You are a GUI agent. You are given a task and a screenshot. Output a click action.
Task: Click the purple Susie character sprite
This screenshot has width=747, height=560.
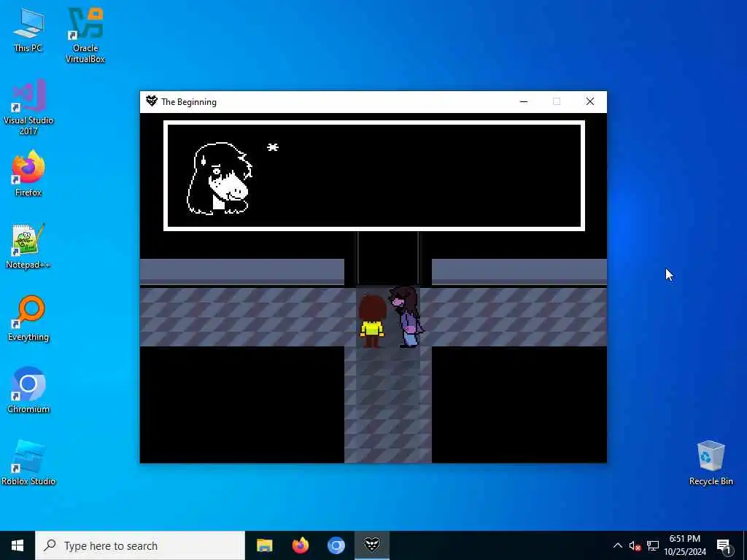pyautogui.click(x=406, y=316)
